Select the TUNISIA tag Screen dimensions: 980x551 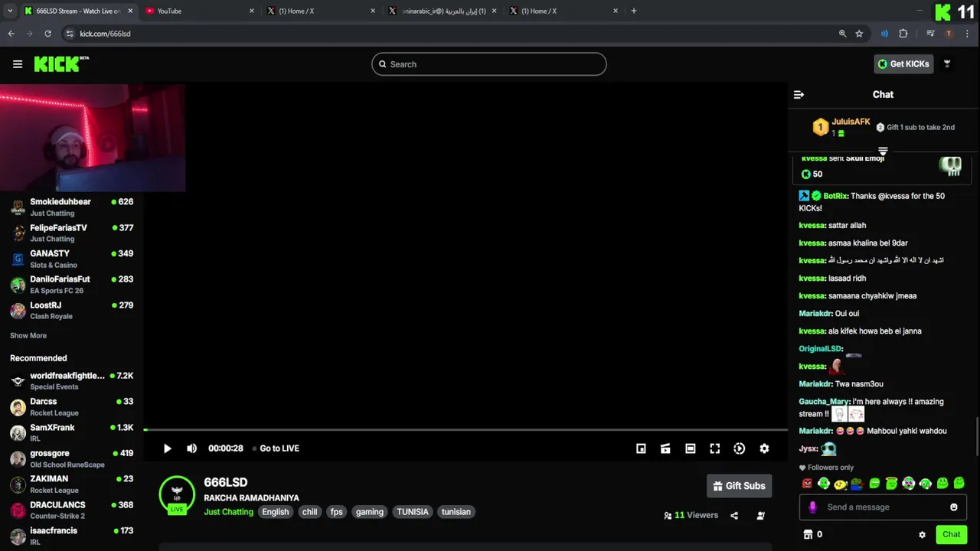pyautogui.click(x=413, y=512)
